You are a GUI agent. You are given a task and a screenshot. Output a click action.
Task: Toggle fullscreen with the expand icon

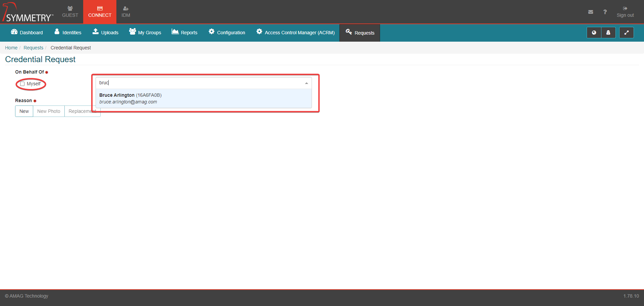[x=627, y=33]
